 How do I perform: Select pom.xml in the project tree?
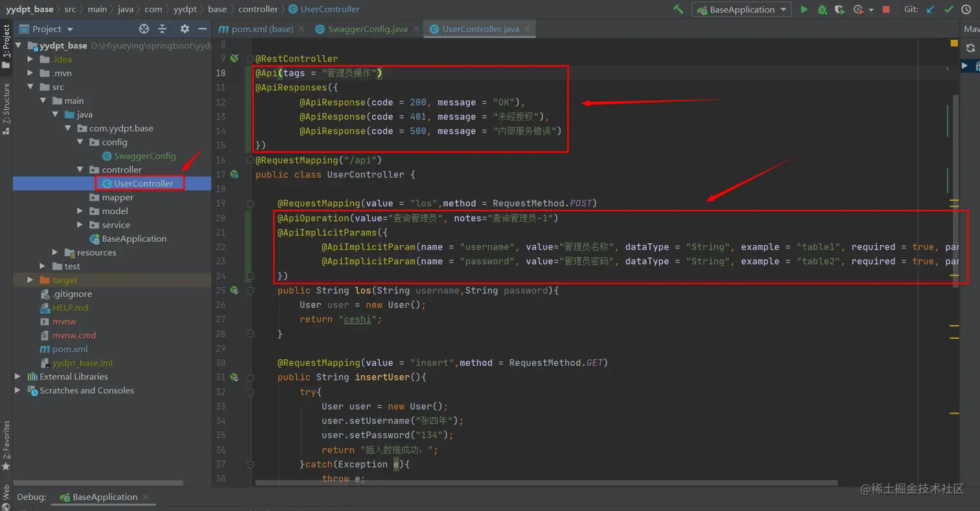[x=64, y=349]
